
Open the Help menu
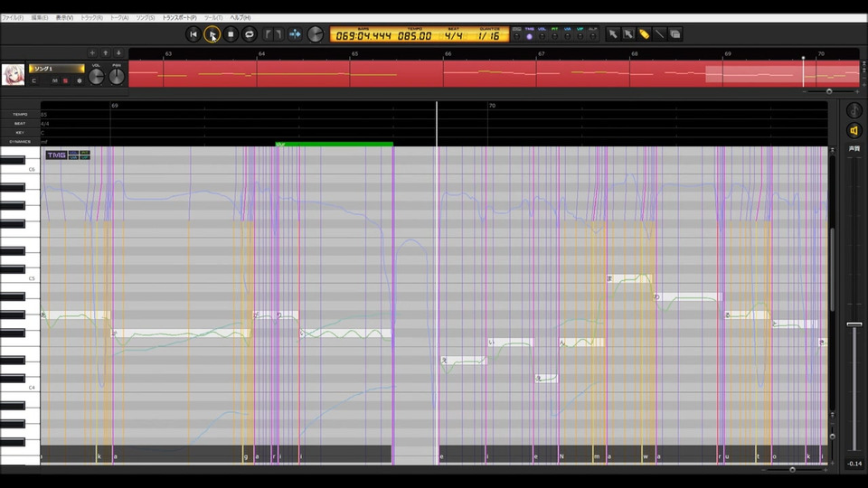click(x=241, y=18)
